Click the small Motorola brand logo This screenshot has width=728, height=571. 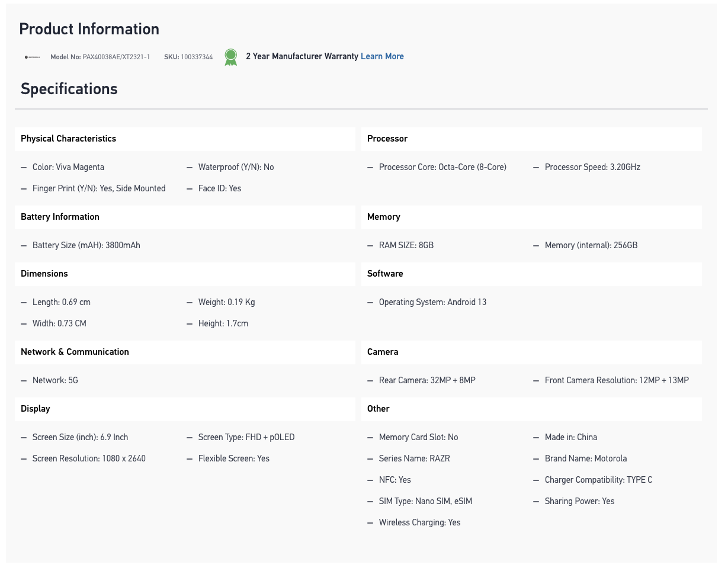point(32,57)
